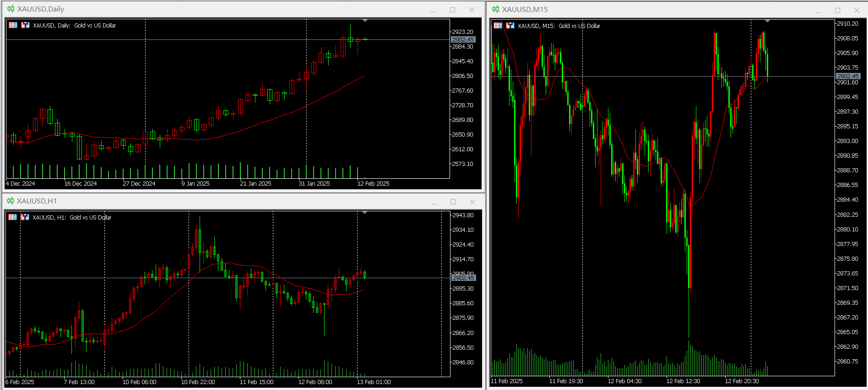Maximize the XAUUSD,H1 window
The image size is (868, 390).
[x=453, y=202]
